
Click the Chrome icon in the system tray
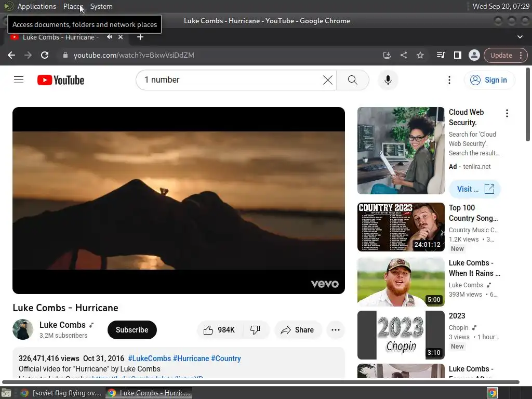492,393
